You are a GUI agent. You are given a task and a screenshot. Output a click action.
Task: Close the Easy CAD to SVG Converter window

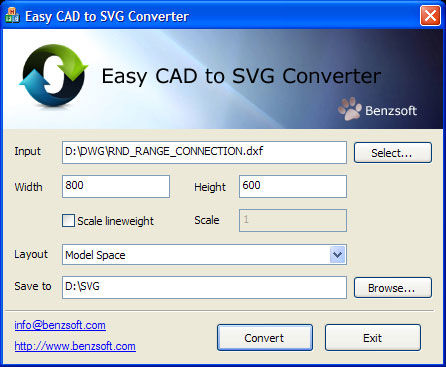pos(430,15)
